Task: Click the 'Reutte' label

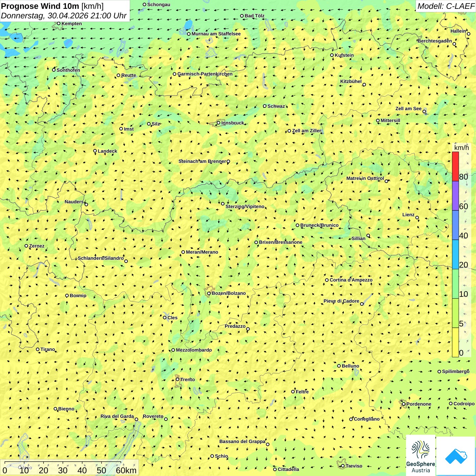Action: (129, 75)
